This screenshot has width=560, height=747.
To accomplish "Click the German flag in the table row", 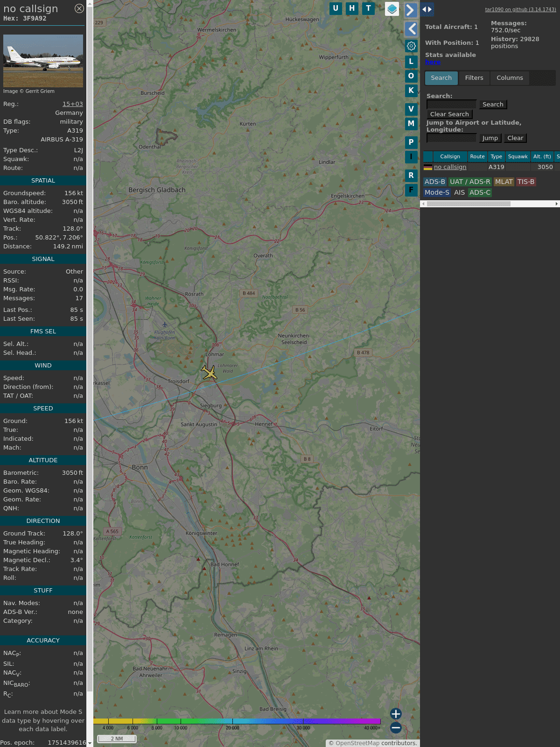I will click(x=428, y=167).
